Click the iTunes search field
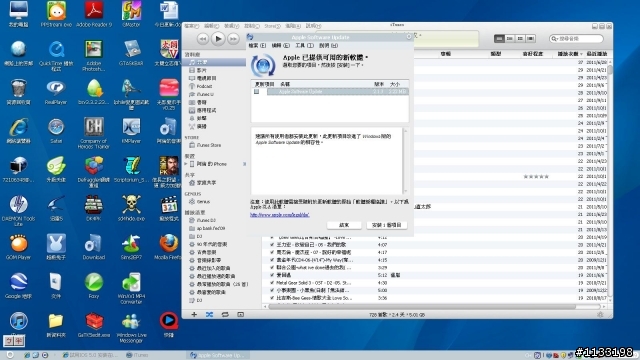Screen dimensions: 640x360 (x=576, y=39)
